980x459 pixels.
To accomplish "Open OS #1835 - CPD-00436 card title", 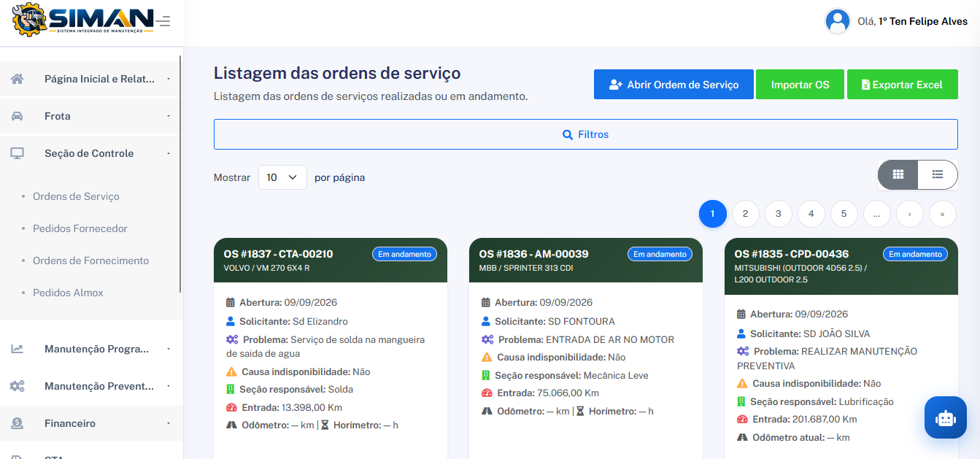I will [791, 254].
